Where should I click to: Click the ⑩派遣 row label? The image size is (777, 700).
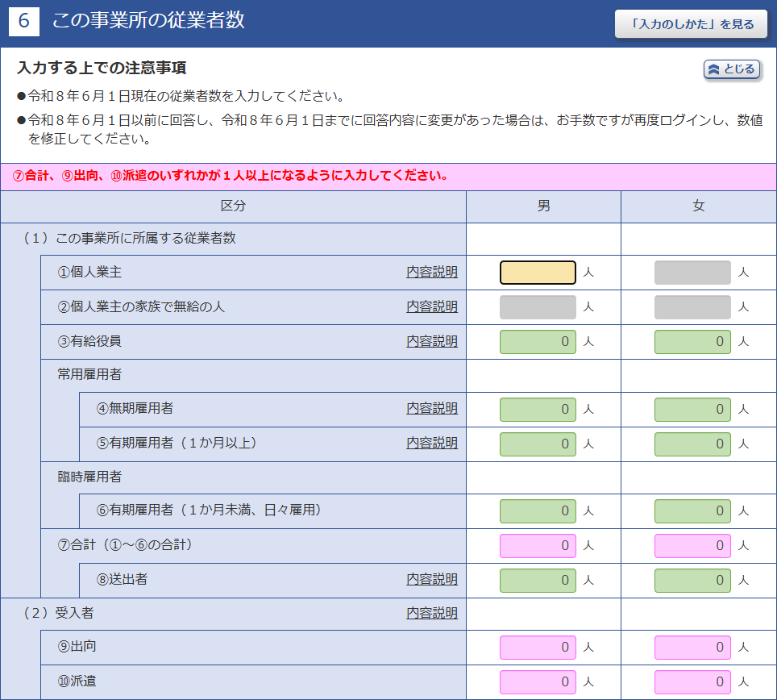click(77, 681)
